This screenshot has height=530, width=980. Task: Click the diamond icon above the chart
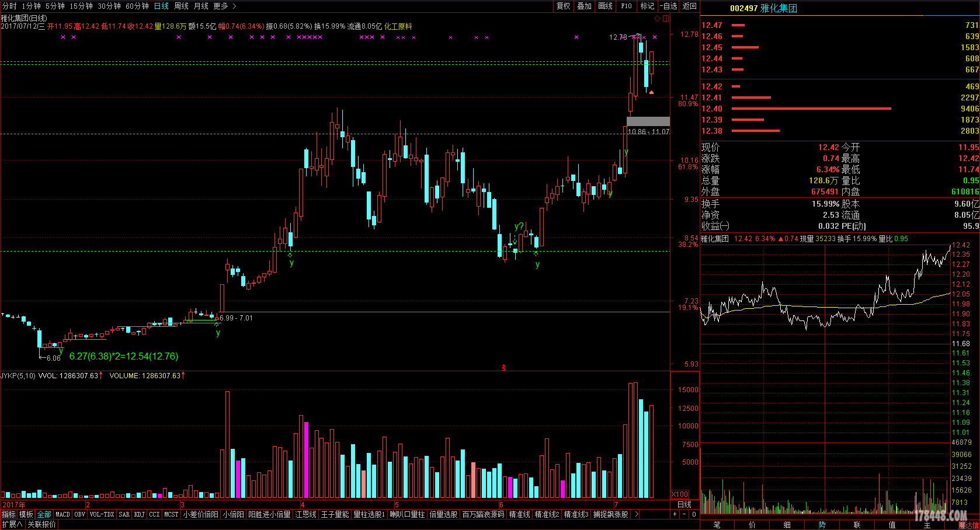657,18
